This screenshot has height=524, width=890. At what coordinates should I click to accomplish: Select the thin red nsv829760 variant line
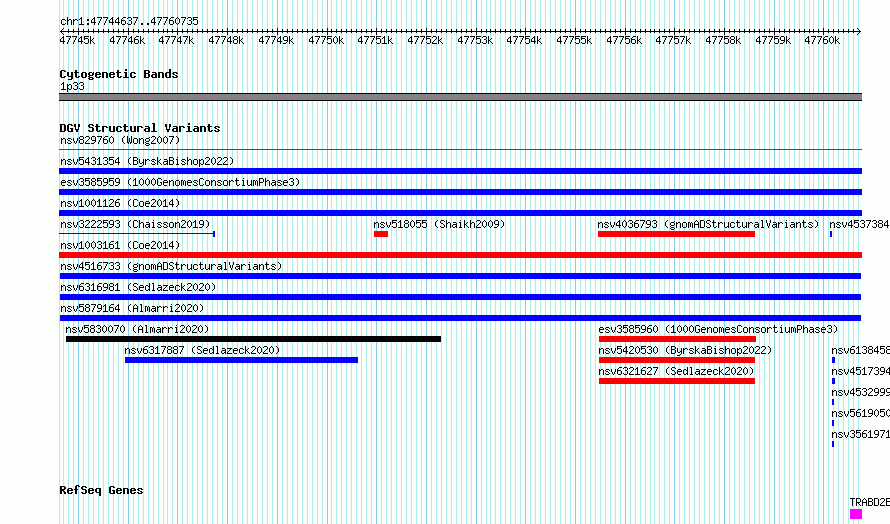[460, 150]
